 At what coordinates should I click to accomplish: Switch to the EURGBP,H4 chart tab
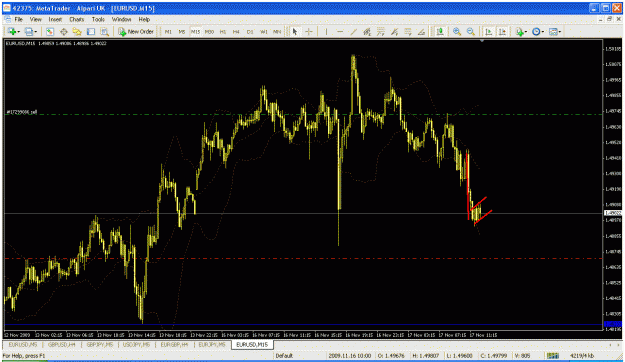[174, 344]
